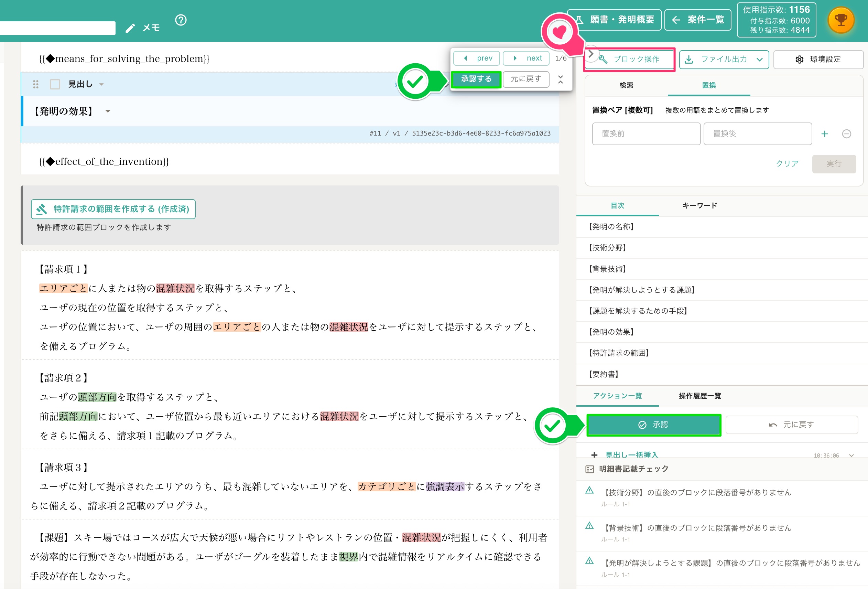Click highlighted 視界 in the 課題 paragraph
Image resolution: width=868 pixels, height=589 pixels.
click(x=348, y=557)
